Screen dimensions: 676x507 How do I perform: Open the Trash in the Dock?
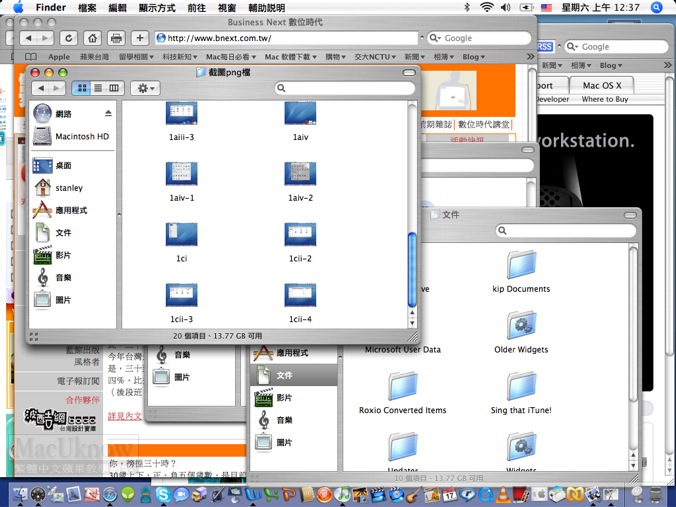click(654, 494)
